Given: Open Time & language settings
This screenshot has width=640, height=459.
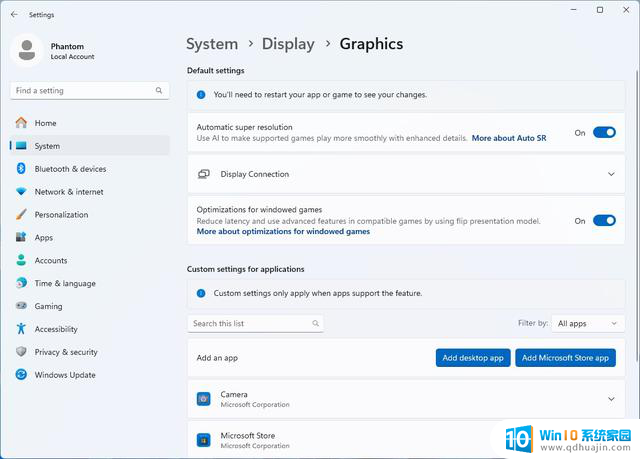Looking at the screenshot, I should [90, 283].
